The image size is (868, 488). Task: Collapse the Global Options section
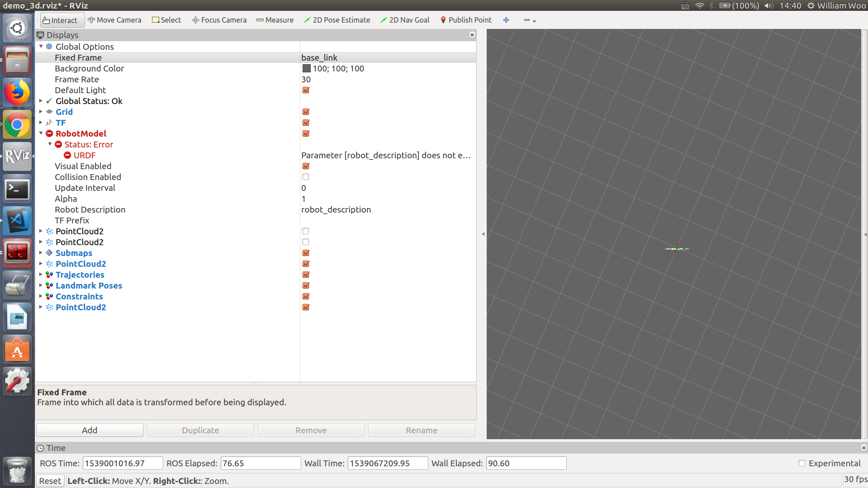[x=41, y=46]
